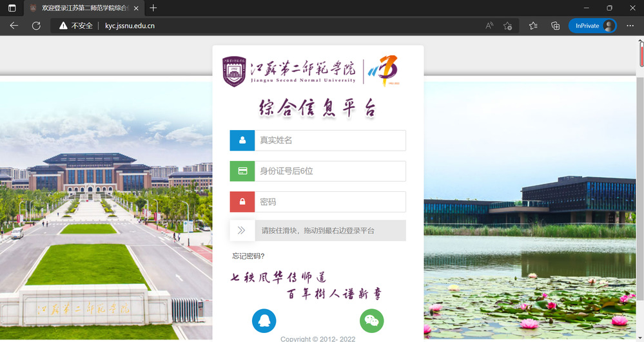Add this page to favorites

pyautogui.click(x=508, y=26)
